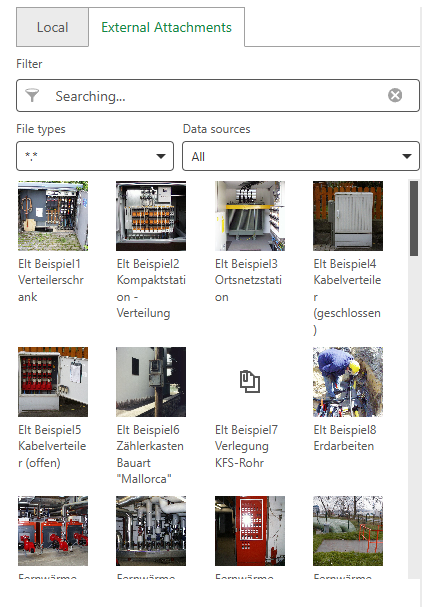Select Elt Beispiel2 Kompaktstation thumbnail
422x607 pixels.
tap(151, 216)
